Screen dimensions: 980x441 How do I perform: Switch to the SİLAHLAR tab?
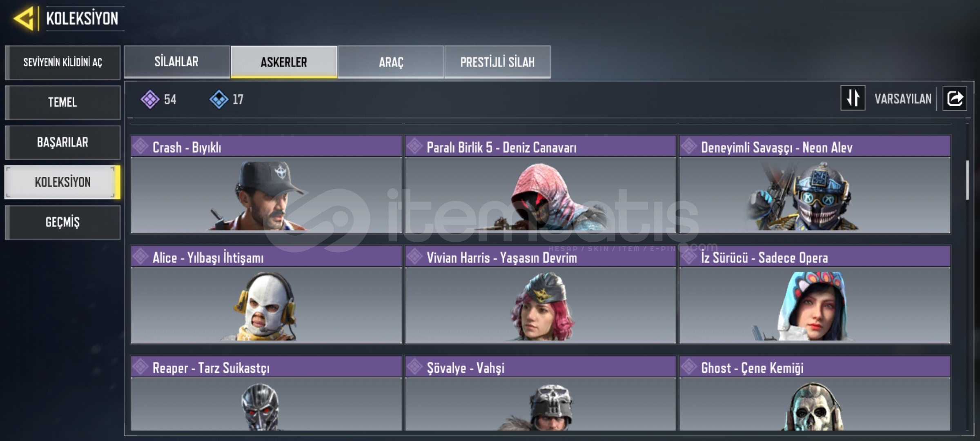[177, 62]
